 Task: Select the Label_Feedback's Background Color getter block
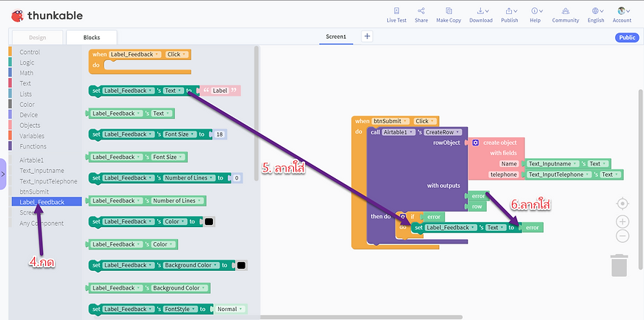coord(148,288)
